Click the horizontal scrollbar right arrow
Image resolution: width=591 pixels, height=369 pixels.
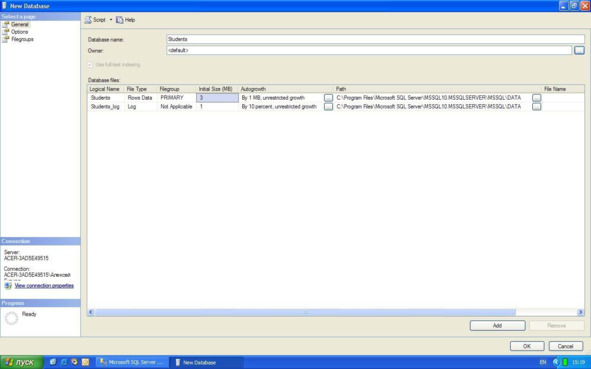[x=580, y=312]
